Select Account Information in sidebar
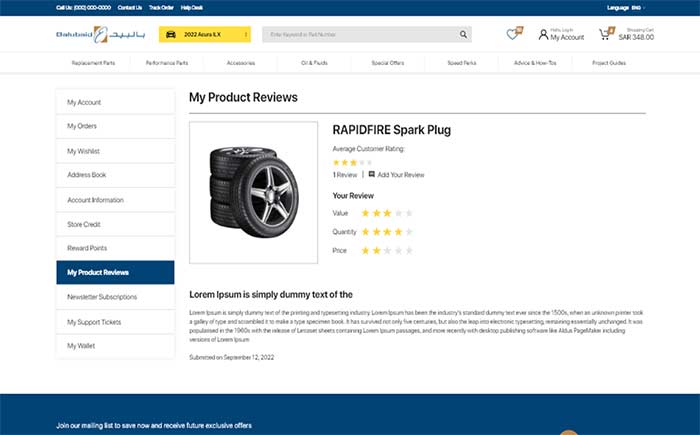 pyautogui.click(x=115, y=200)
